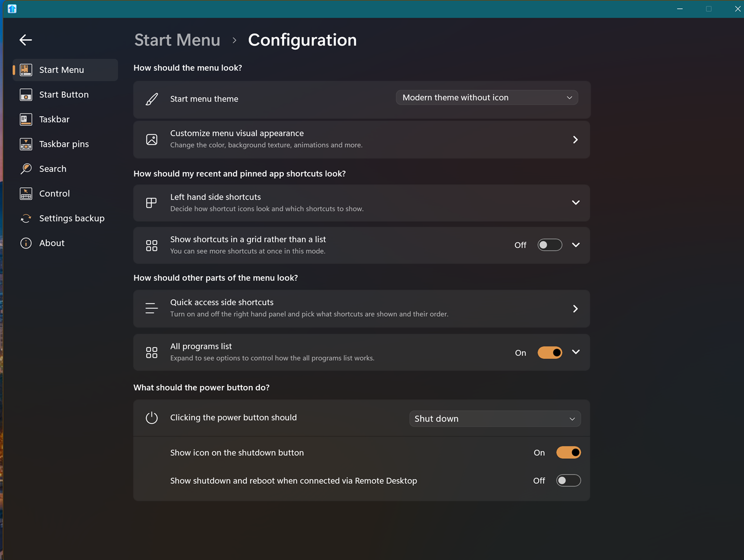This screenshot has width=744, height=560.
Task: Open Customize menu visual appearance
Action: tap(362, 139)
